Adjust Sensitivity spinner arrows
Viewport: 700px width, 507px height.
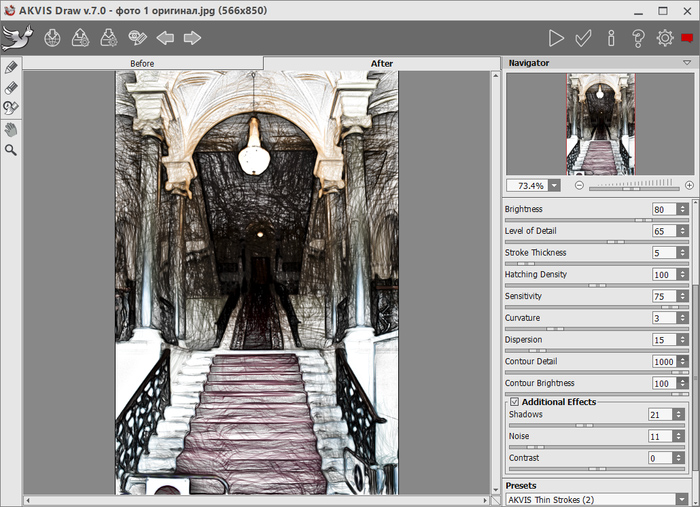click(x=682, y=296)
